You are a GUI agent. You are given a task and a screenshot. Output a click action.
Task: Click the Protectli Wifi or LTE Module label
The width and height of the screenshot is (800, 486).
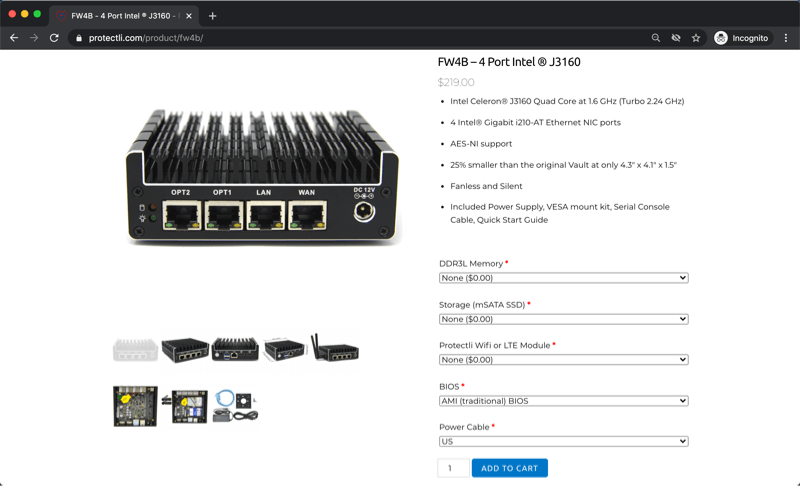pyautogui.click(x=494, y=345)
